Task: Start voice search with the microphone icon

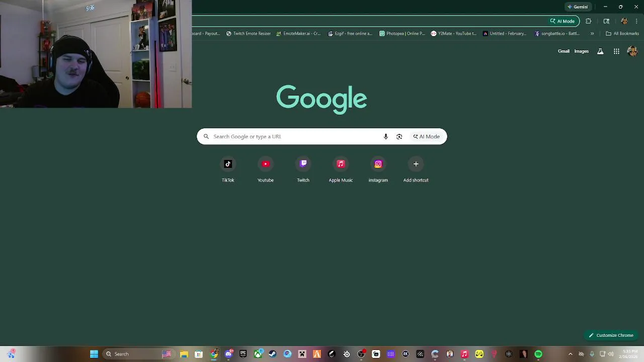Action: pyautogui.click(x=386, y=136)
